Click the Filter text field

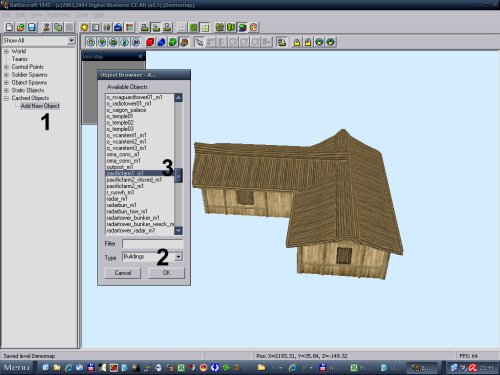tap(153, 244)
